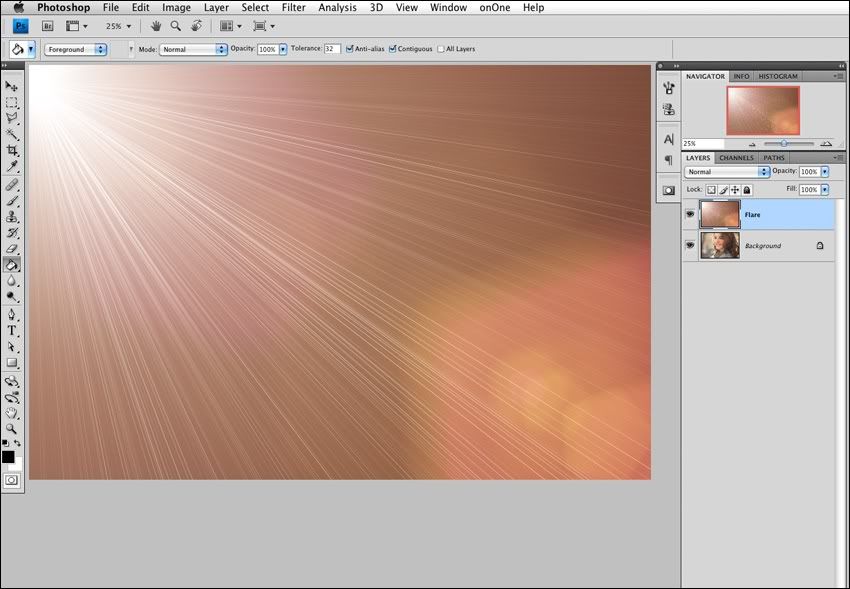Select the Path Selection tool
This screenshot has height=589, width=850.
point(11,347)
